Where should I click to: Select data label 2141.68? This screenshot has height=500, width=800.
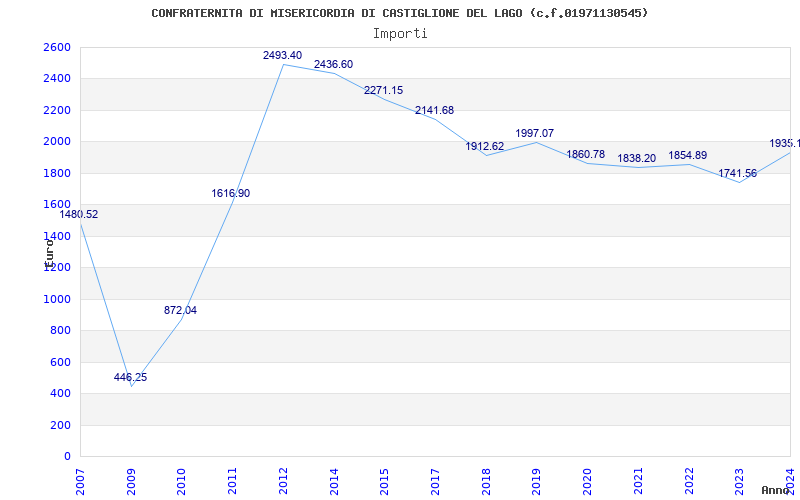(434, 110)
